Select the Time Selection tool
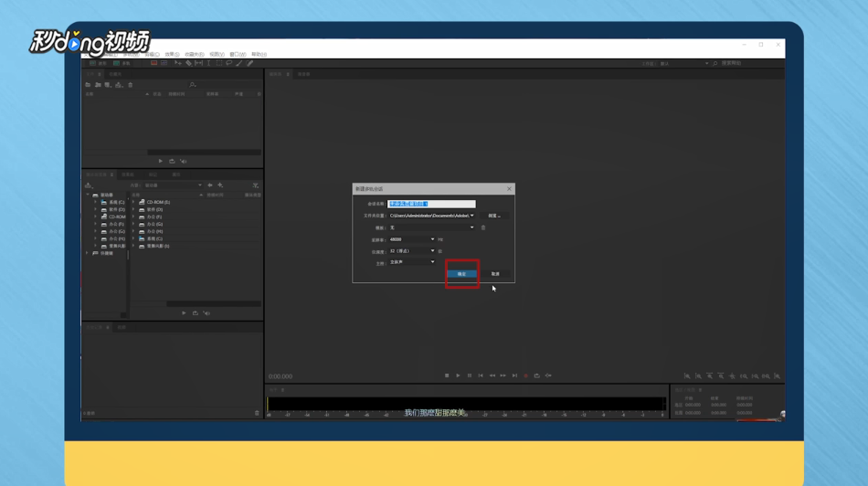The image size is (868, 486). (x=208, y=64)
